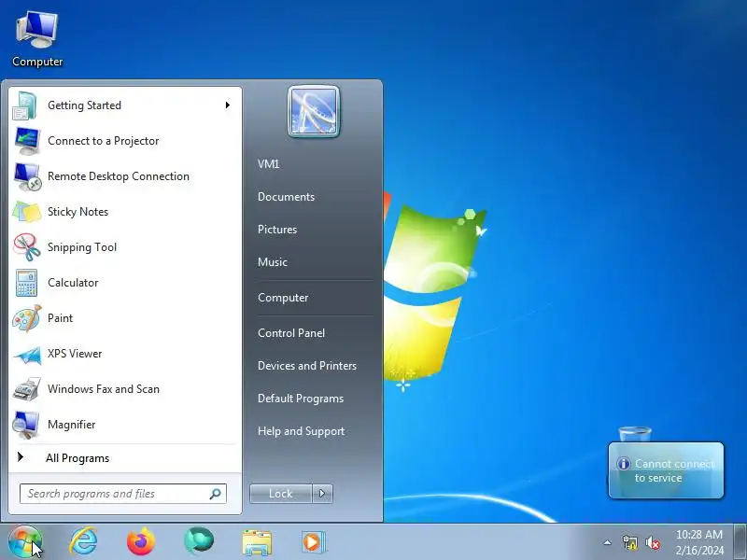
Task: Open the XPS Viewer paper plane icon
Action: tap(28, 355)
